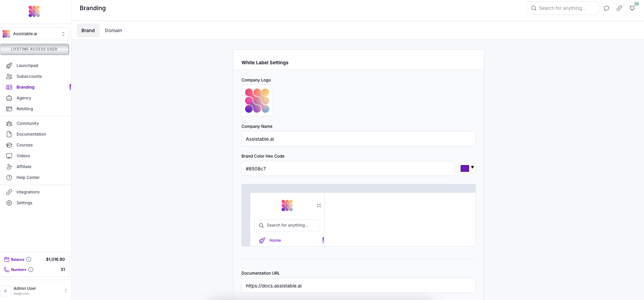Click the Courses graduation cap icon
This screenshot has height=300, width=644.
click(9, 145)
